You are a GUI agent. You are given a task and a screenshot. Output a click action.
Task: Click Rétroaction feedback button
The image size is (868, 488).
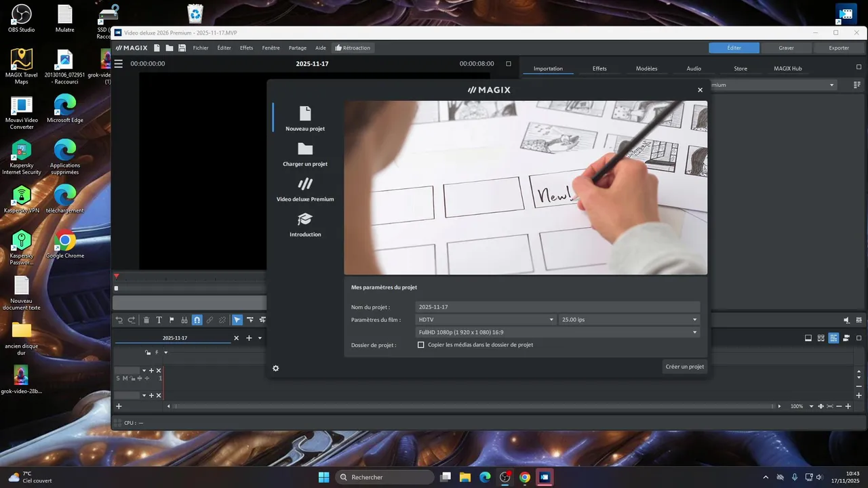click(x=353, y=48)
